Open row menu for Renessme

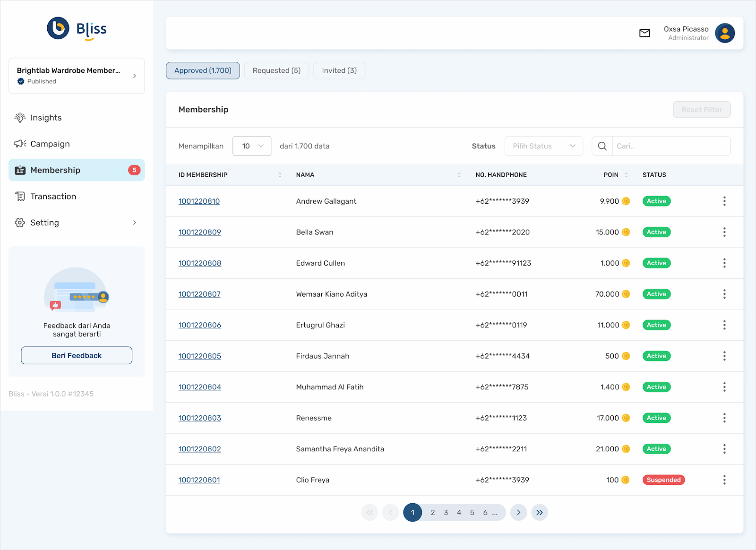[x=724, y=418]
